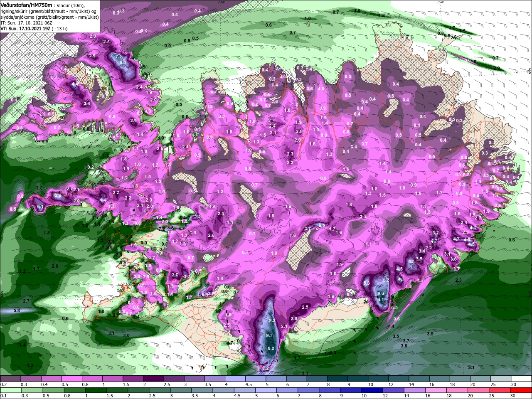Click the '3.8' value over the sea
532x399 pixels.
(x=404, y=346)
